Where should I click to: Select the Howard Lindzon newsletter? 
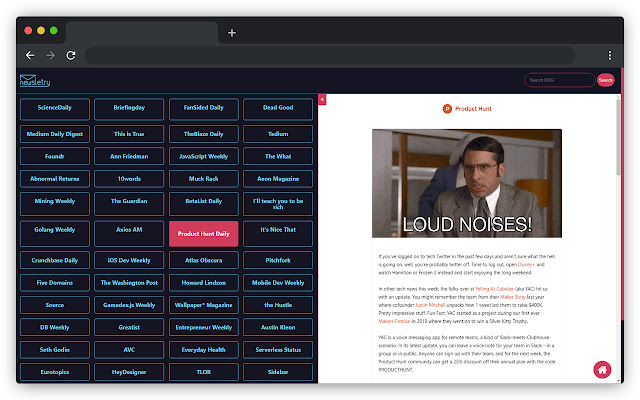[x=204, y=283]
